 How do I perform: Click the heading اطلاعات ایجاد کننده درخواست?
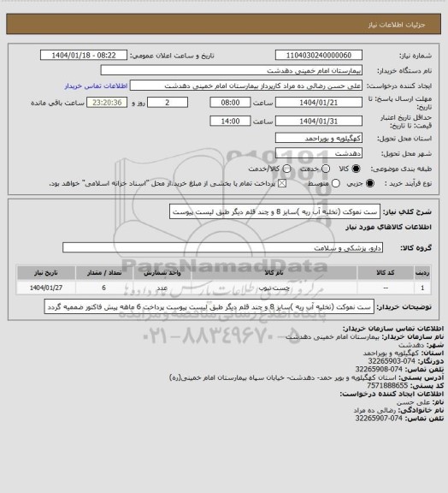point(392,394)
